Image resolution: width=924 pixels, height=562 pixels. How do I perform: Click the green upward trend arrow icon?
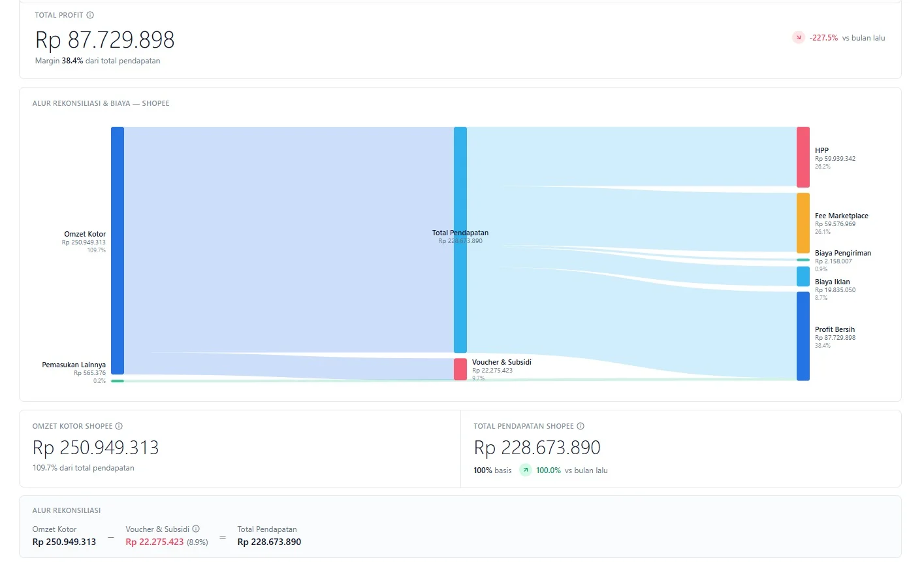(526, 470)
